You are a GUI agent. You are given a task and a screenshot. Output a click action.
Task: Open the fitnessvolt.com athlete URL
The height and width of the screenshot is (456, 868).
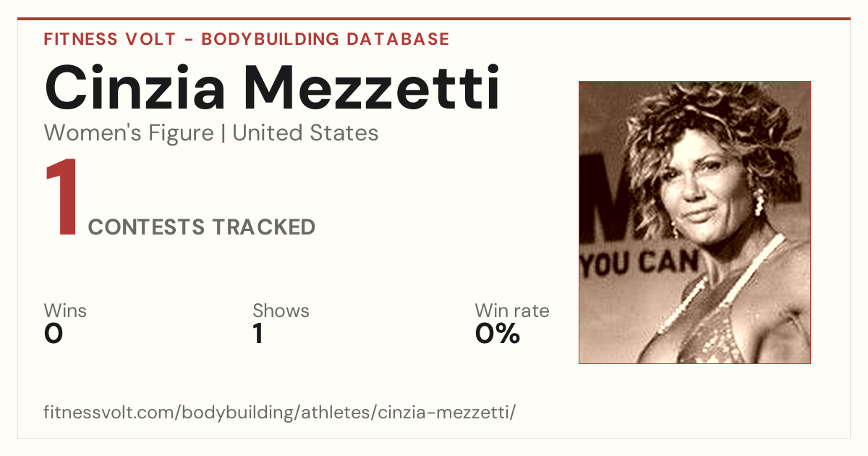[x=280, y=413]
